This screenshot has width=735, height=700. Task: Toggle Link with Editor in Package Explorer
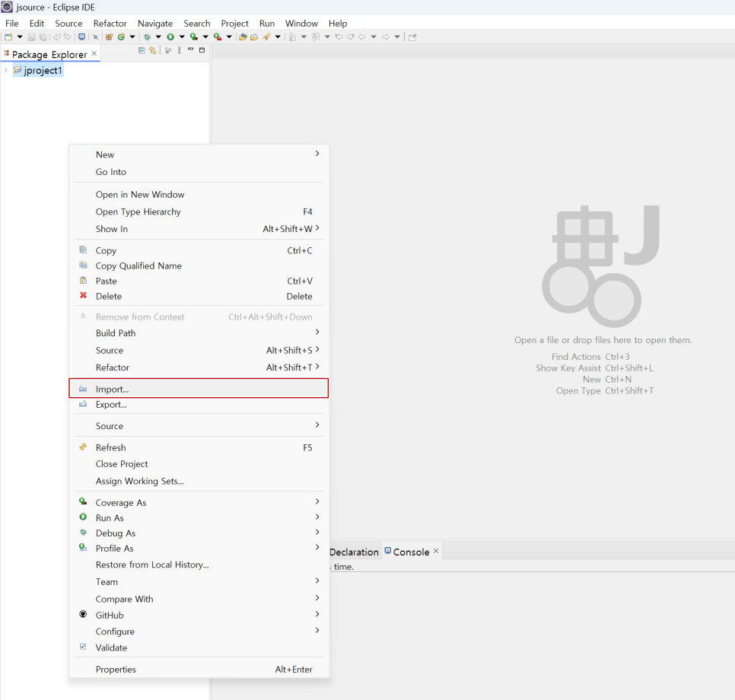click(153, 50)
